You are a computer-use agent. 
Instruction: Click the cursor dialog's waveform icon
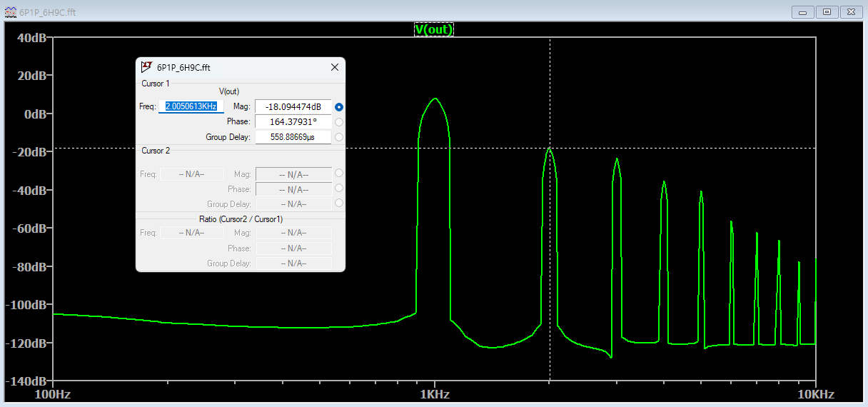[x=146, y=67]
